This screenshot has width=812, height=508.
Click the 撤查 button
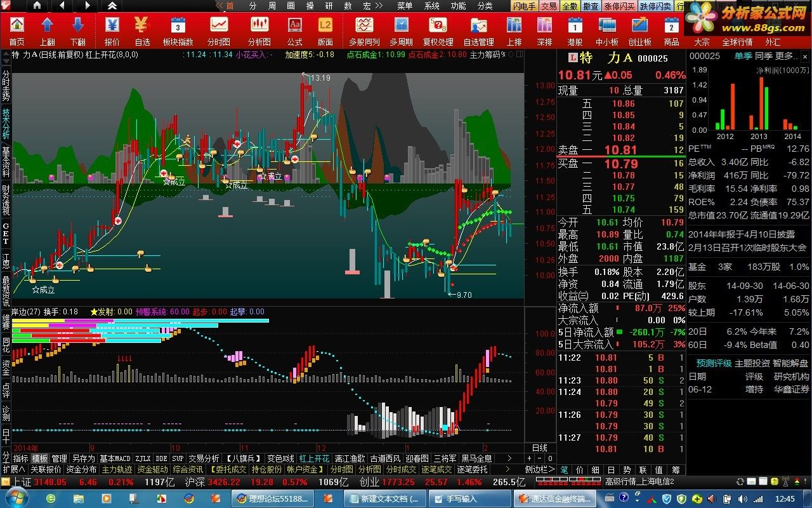click(591, 6)
